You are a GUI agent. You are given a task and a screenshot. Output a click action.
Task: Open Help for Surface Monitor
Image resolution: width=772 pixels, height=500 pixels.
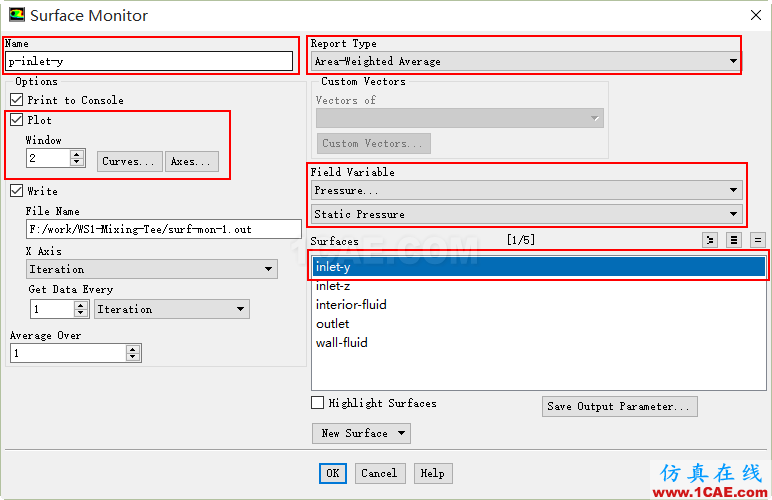click(x=433, y=473)
